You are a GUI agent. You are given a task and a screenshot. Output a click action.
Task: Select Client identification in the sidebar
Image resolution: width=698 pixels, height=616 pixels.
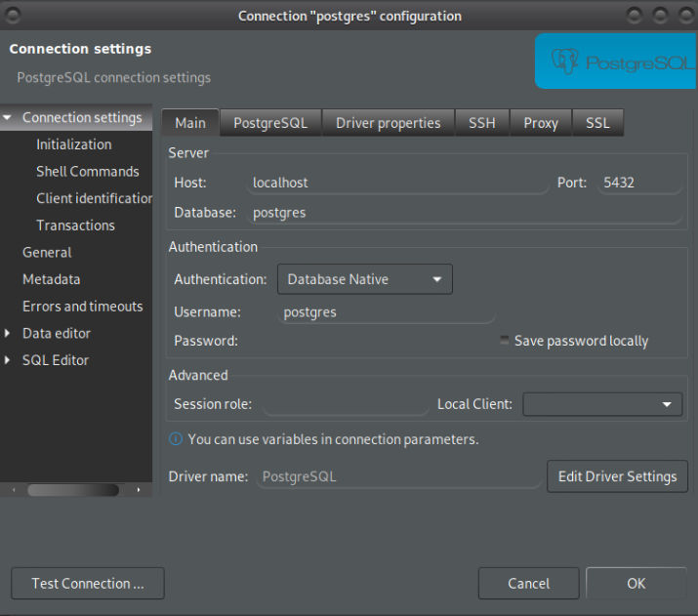coord(95,198)
